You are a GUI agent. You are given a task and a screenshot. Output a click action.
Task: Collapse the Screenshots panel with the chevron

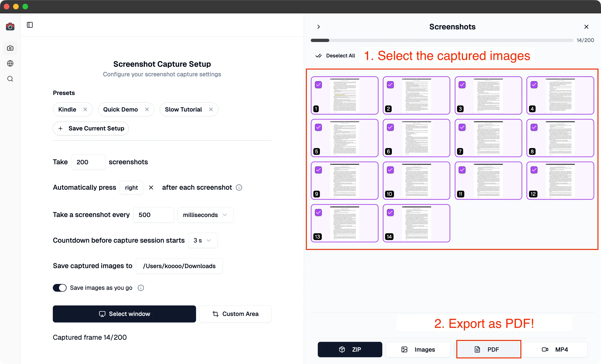[318, 27]
